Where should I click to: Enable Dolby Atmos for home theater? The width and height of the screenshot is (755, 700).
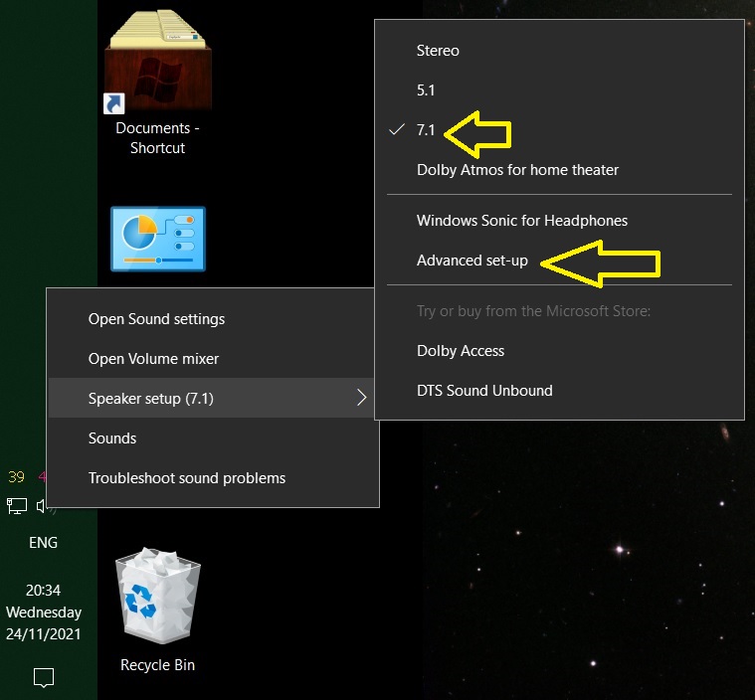(x=517, y=169)
